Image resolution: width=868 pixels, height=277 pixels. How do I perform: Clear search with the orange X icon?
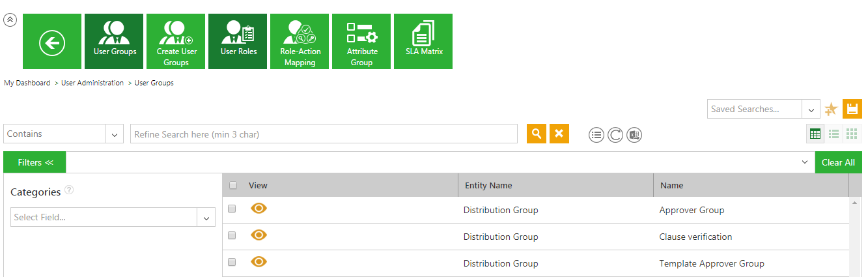pyautogui.click(x=559, y=134)
